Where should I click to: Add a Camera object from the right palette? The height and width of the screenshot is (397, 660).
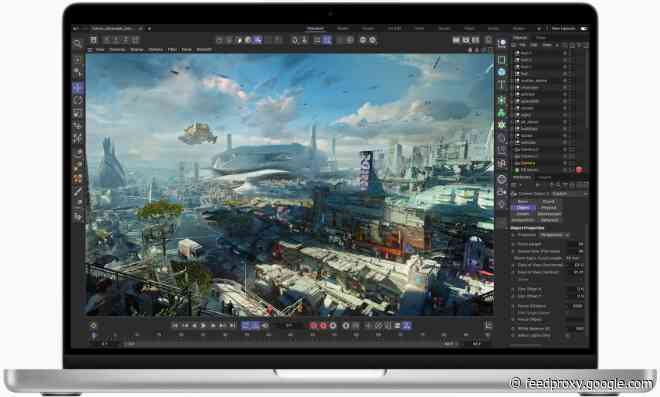coord(502,192)
